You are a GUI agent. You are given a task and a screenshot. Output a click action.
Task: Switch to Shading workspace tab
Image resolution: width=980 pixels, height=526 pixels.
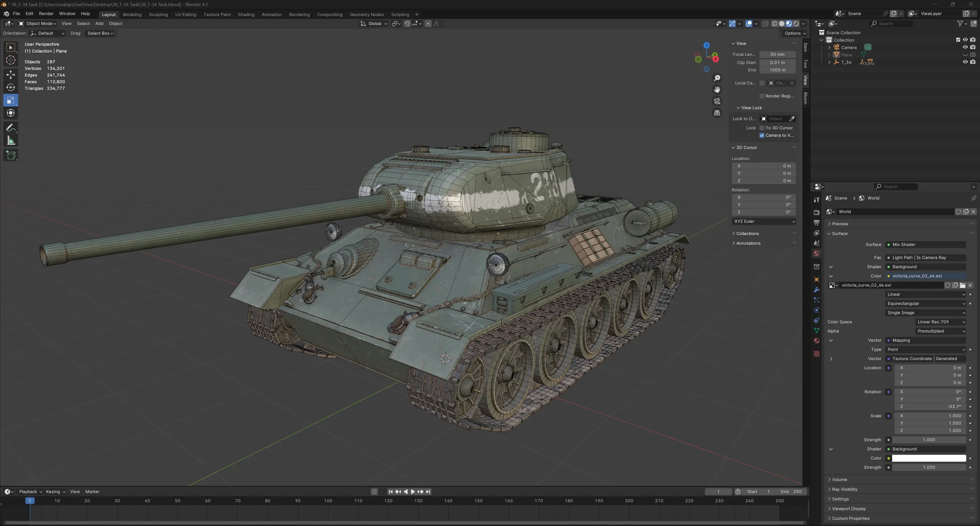(x=246, y=15)
